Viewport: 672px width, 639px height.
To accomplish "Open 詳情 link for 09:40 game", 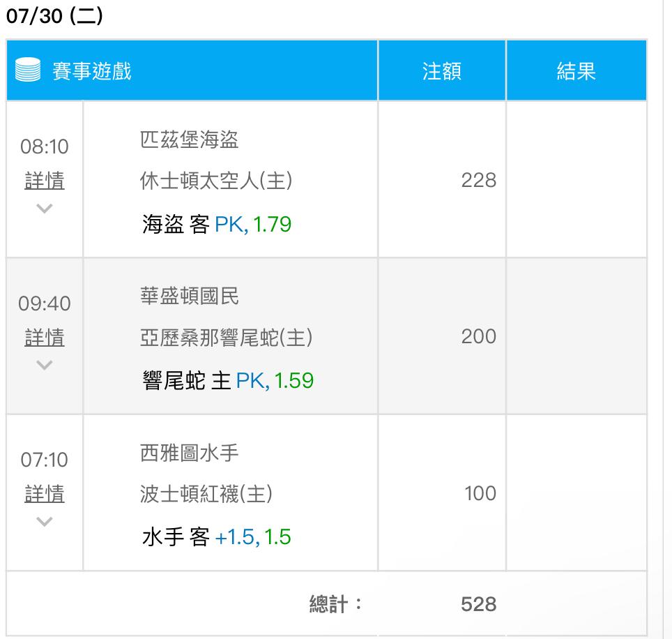I will click(x=45, y=338).
